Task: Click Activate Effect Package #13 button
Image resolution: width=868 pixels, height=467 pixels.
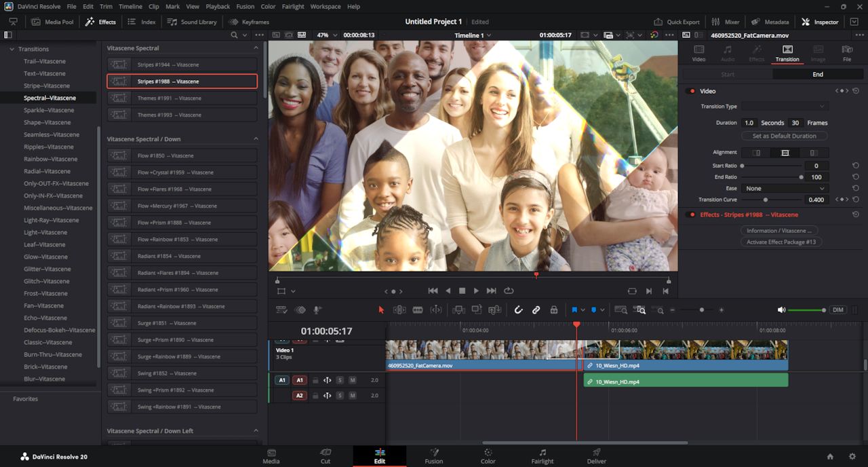Action: (781, 242)
